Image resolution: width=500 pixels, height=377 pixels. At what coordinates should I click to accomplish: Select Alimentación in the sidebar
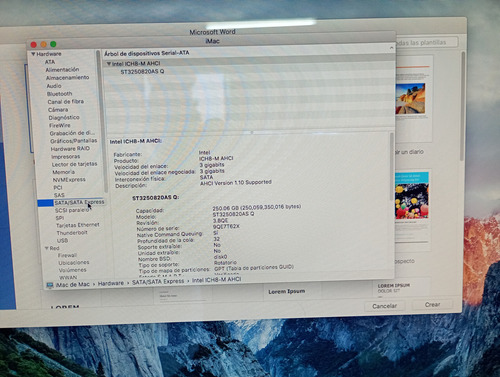[62, 70]
